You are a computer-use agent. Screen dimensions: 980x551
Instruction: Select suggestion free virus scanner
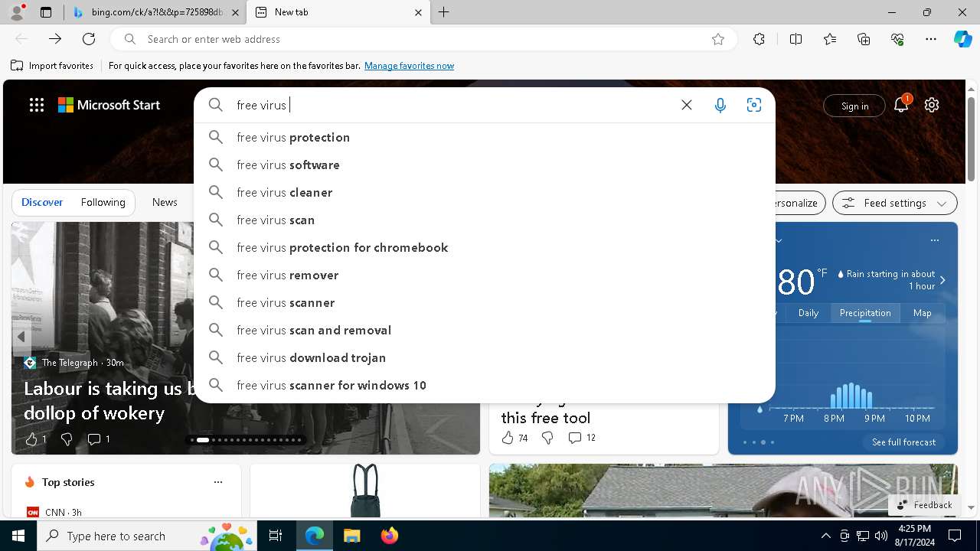point(485,302)
